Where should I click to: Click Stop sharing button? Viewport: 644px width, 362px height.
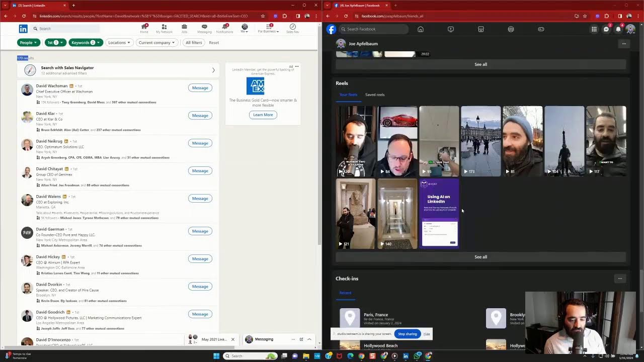pos(407,334)
